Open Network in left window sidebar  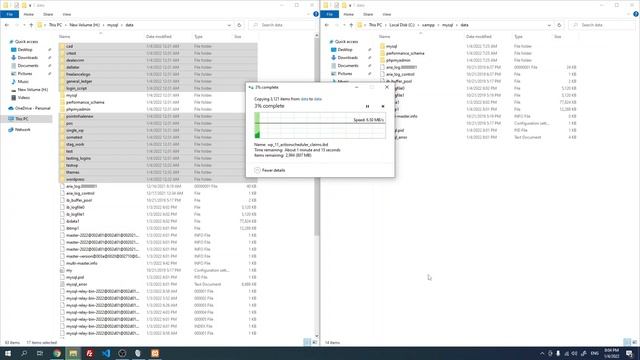[22, 129]
